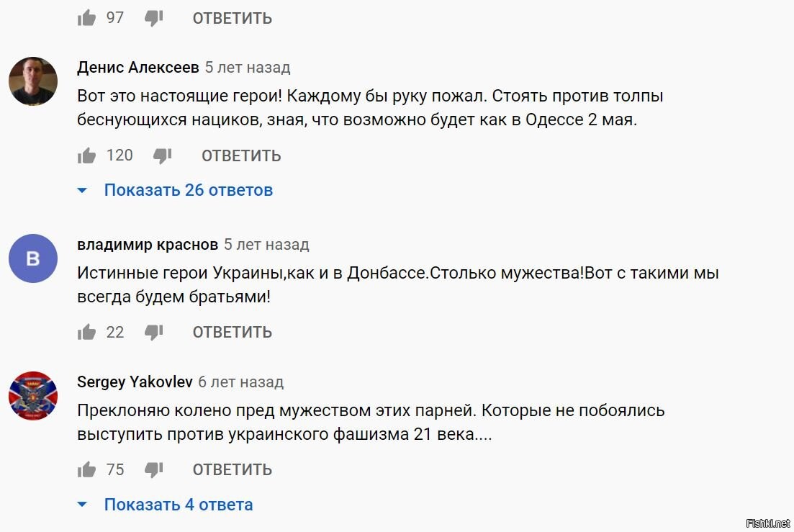
Task: Reply to Денис Алексеев's comment
Action: pos(242,156)
